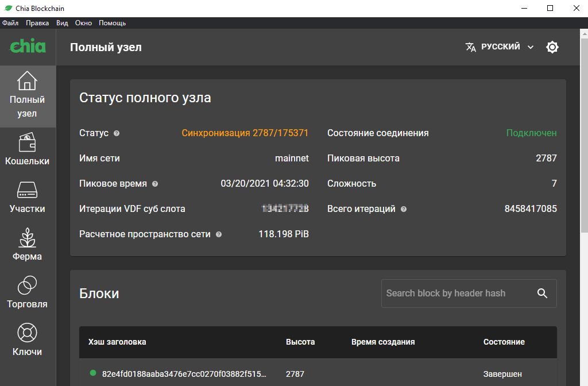588x386 pixels.
Task: Click the peak time 03/20/2021 04:32:30
Action: click(x=265, y=184)
